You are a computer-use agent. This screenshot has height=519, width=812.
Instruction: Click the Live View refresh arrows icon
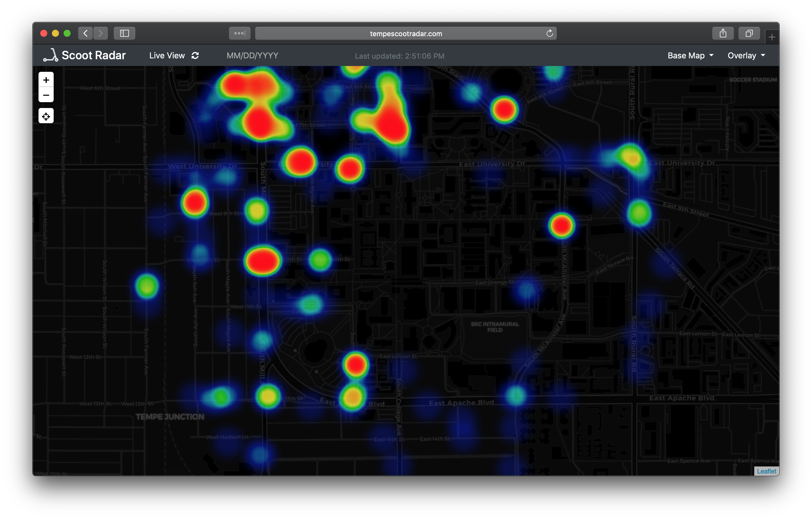pos(195,56)
